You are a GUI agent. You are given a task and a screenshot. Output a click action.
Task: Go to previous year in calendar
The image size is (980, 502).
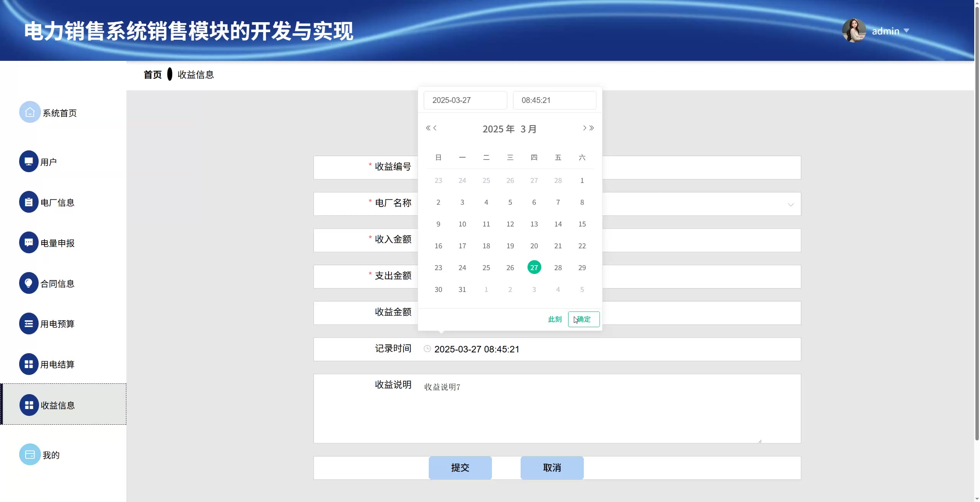click(428, 128)
